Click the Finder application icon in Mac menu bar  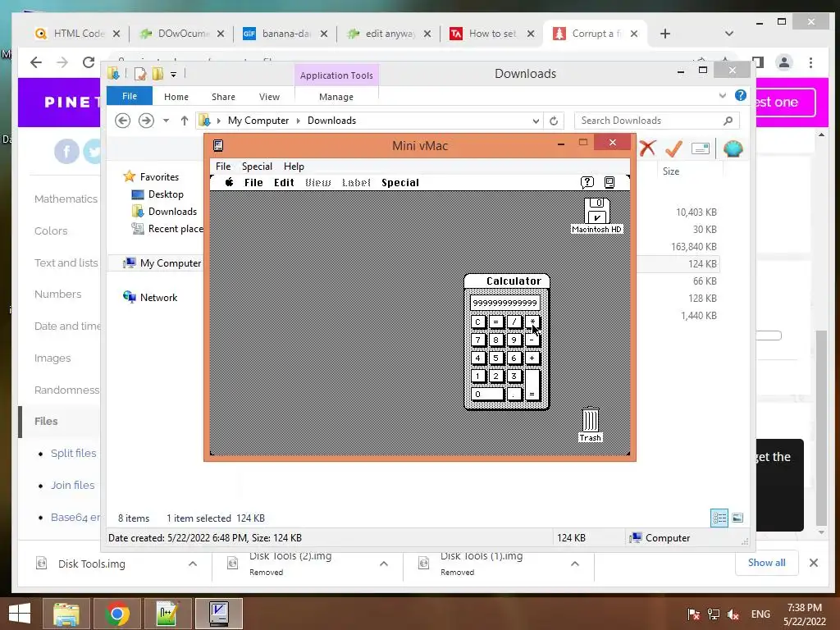click(x=609, y=182)
